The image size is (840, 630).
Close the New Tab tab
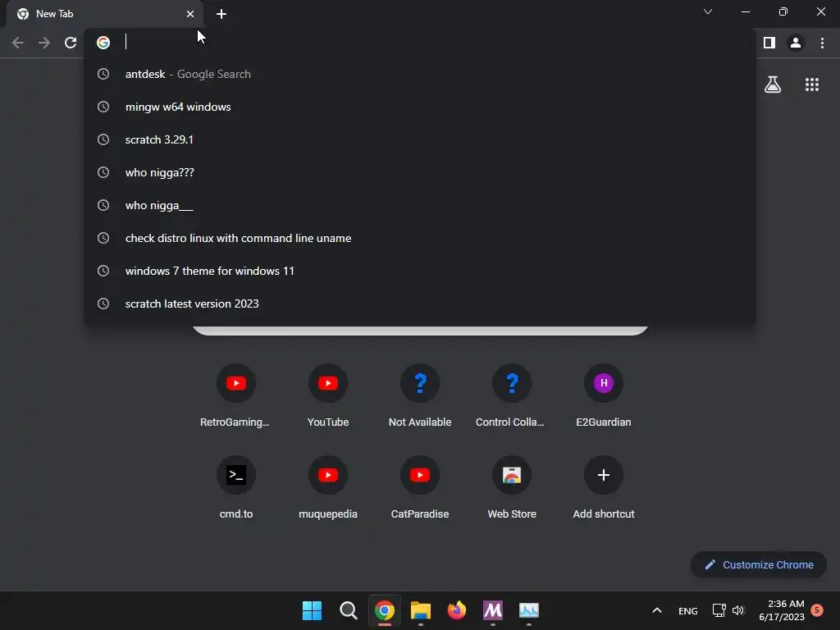click(190, 14)
